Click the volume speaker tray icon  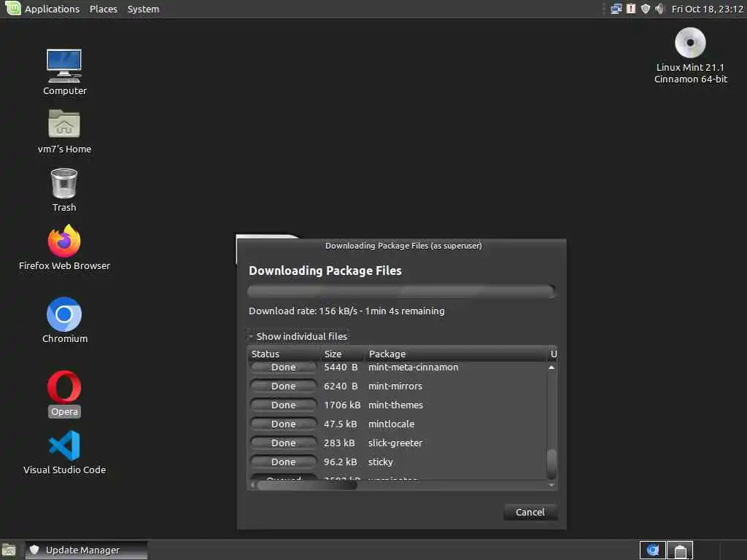tap(659, 9)
